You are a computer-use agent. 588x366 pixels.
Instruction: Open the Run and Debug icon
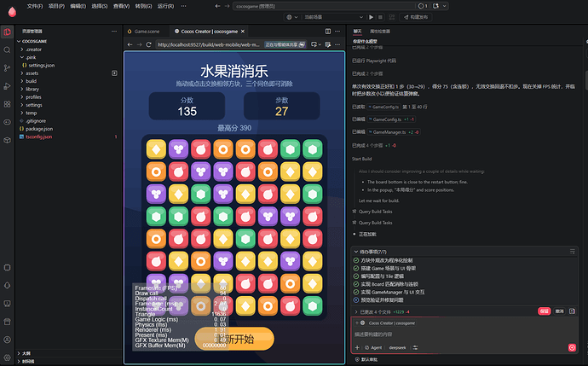pyautogui.click(x=7, y=86)
